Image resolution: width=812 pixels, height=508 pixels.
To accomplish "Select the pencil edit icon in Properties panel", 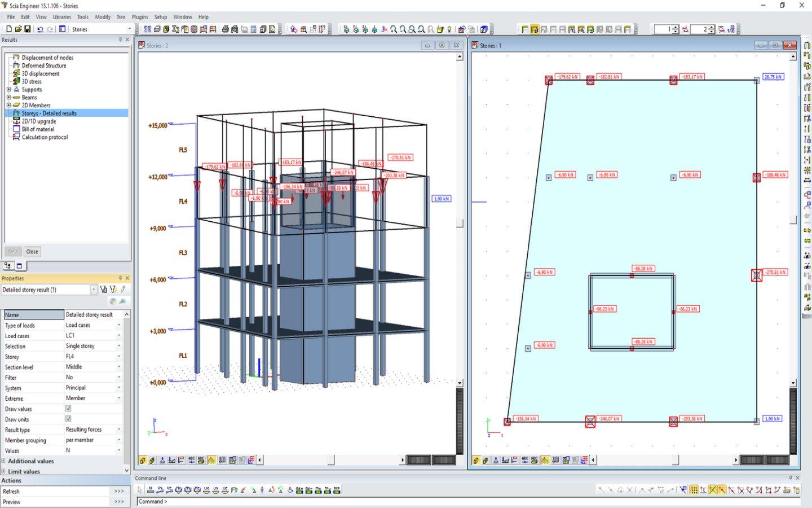I will pos(123,289).
